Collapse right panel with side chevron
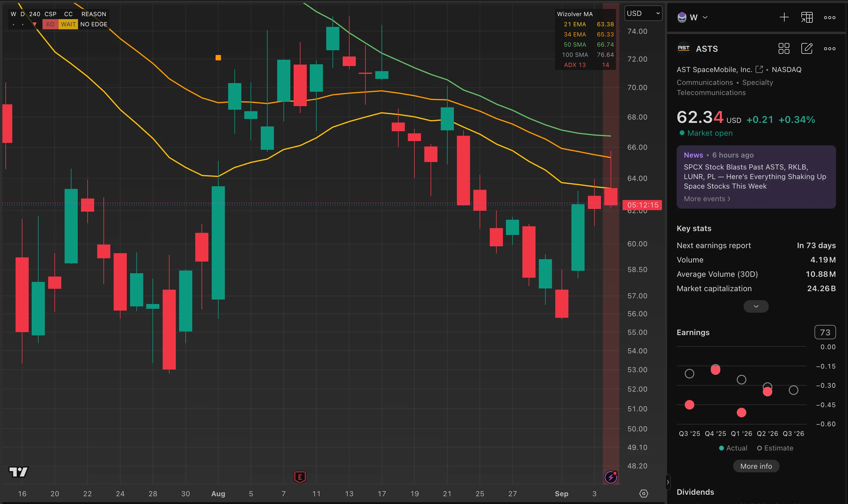848x504 pixels. point(668,482)
